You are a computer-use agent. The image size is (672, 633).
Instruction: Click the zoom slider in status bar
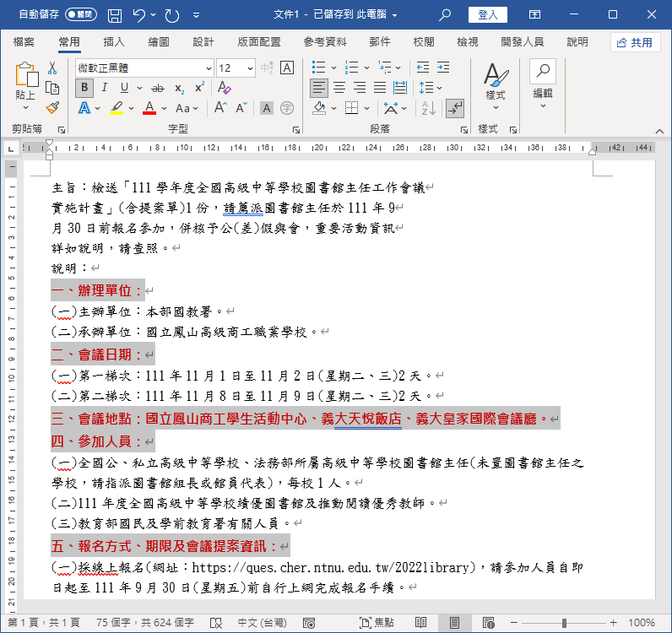(564, 623)
